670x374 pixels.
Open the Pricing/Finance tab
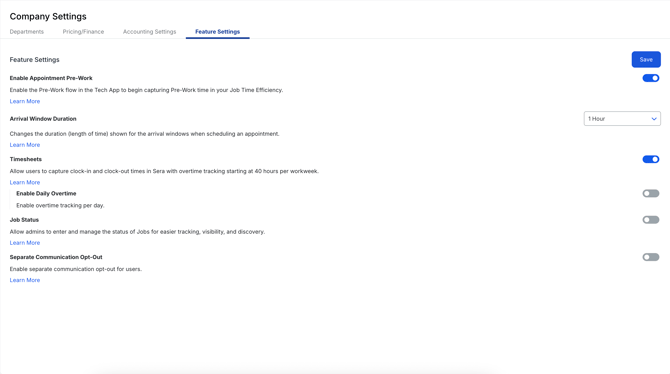[x=83, y=32]
